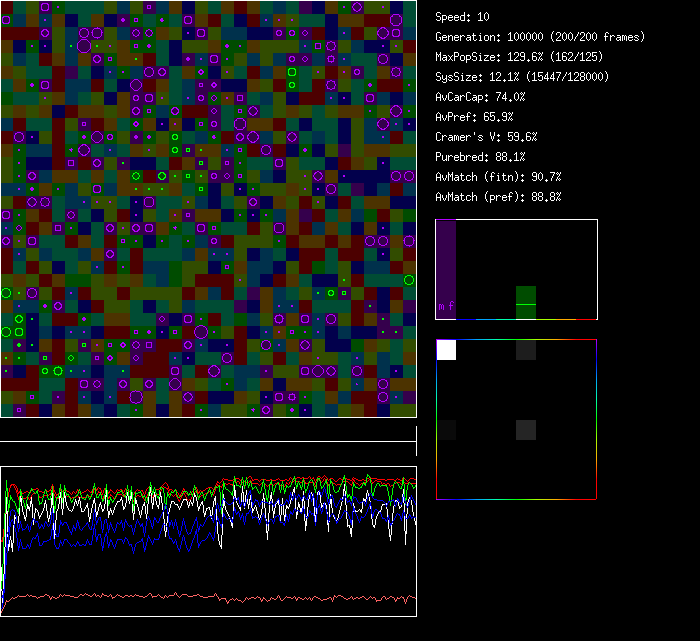Select the SysSize statistic line
700x641 pixels.
[522, 77]
